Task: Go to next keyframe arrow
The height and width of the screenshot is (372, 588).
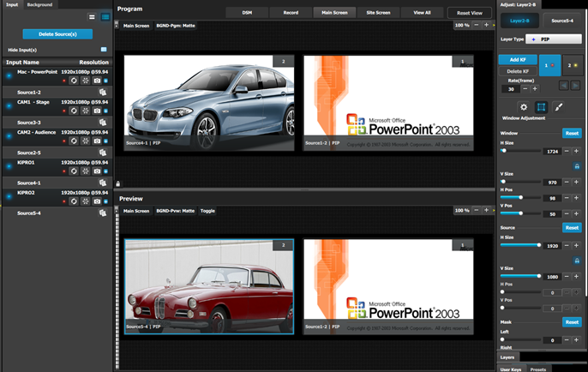Action: [x=575, y=86]
